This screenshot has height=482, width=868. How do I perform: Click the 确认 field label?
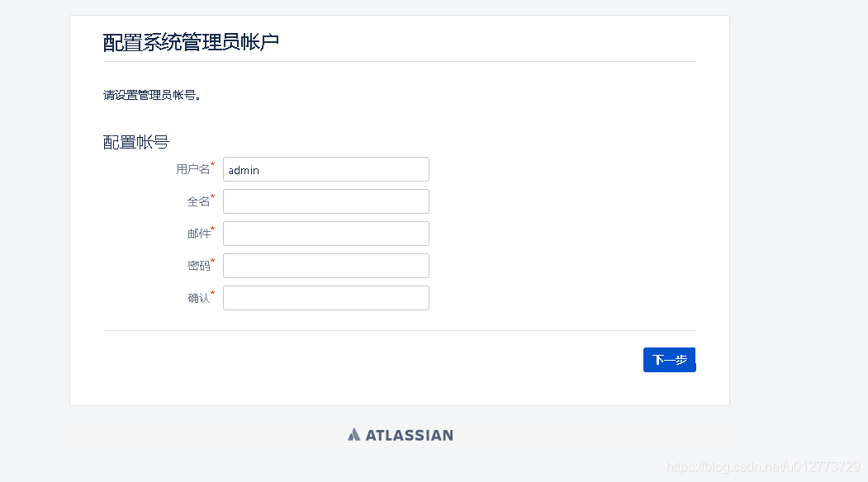point(198,297)
